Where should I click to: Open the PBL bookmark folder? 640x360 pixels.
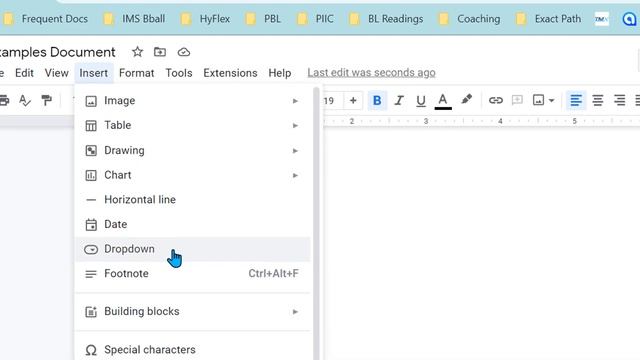coord(263,19)
